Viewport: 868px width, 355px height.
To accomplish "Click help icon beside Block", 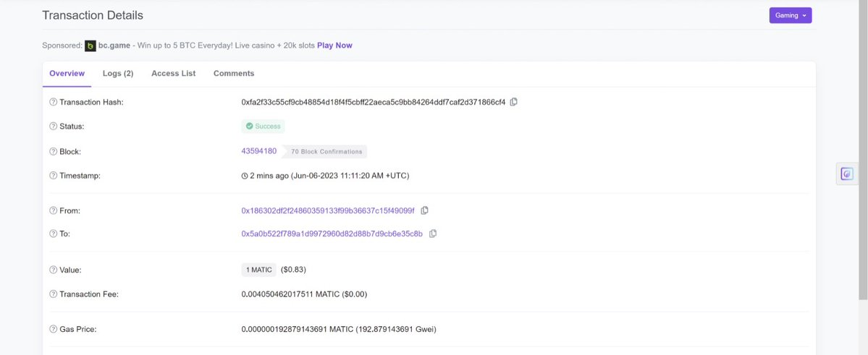I will [53, 152].
